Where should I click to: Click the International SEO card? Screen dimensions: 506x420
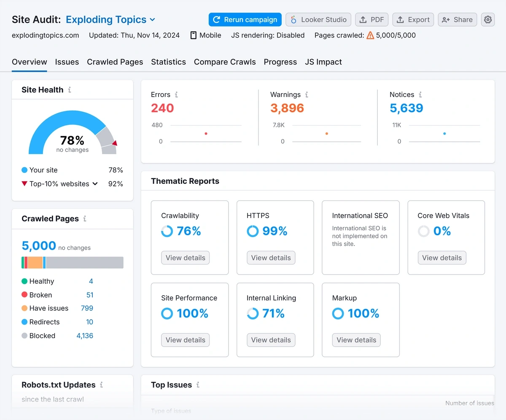tap(361, 237)
